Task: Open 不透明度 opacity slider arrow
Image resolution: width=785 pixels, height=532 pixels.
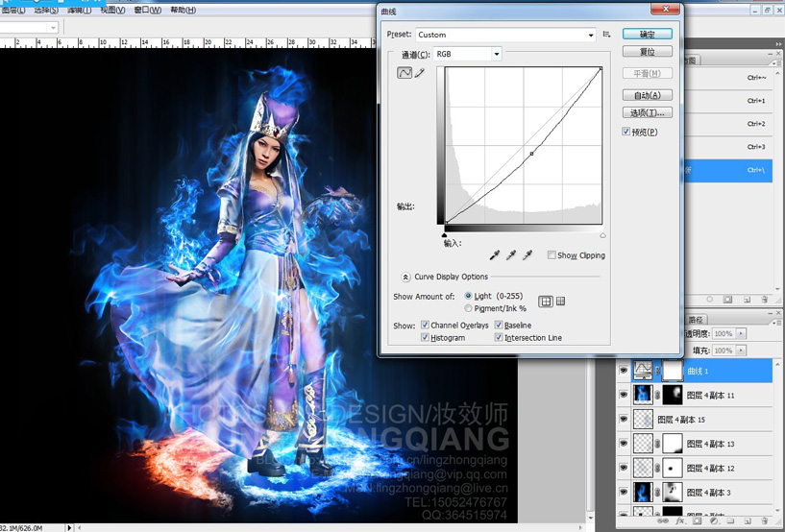Action: pos(741,334)
